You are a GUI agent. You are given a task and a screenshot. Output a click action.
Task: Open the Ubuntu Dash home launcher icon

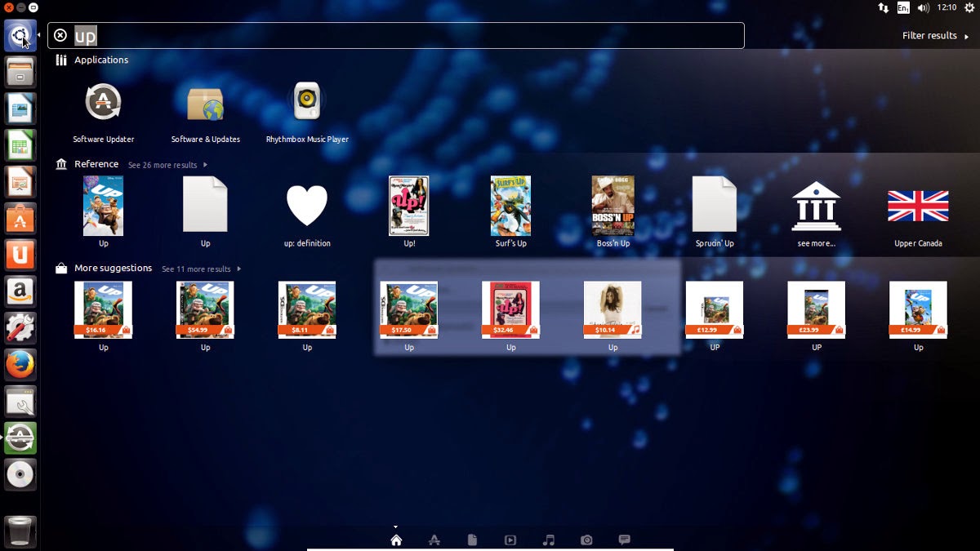(20, 36)
